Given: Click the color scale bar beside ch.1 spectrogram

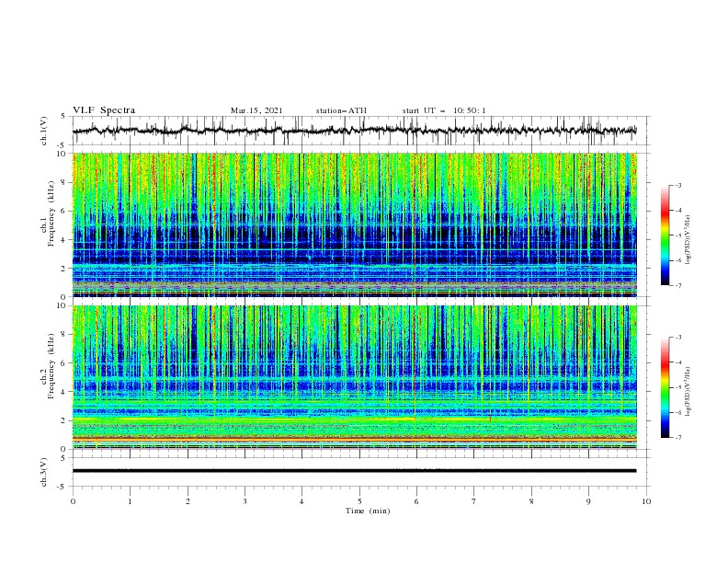Looking at the screenshot, I should 665,235.
